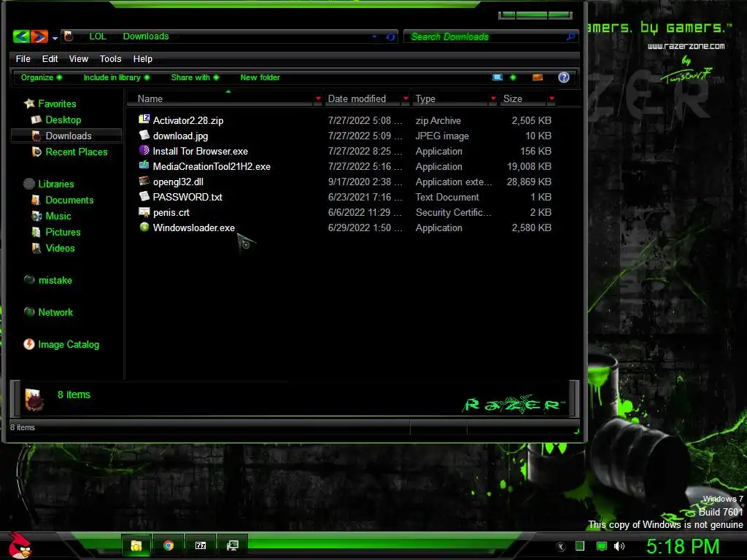Open Downloads in Favorites
The image size is (747, 560).
68,136
